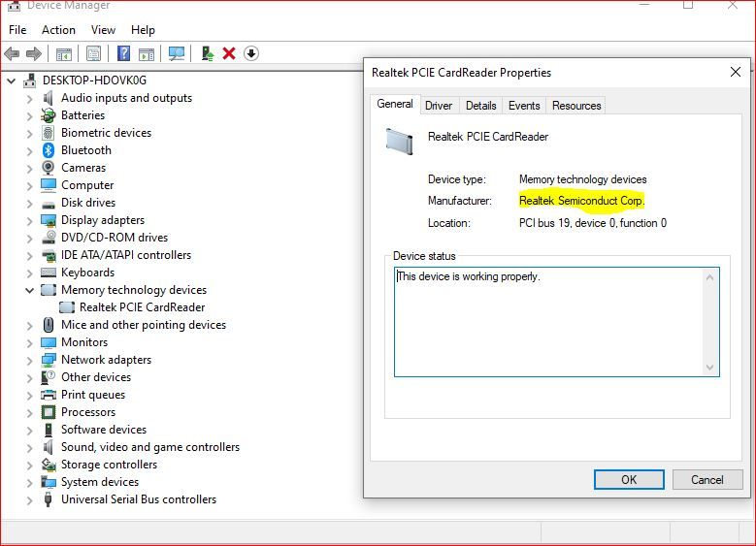Switch to the Events tab
The image size is (756, 546).
(x=524, y=106)
